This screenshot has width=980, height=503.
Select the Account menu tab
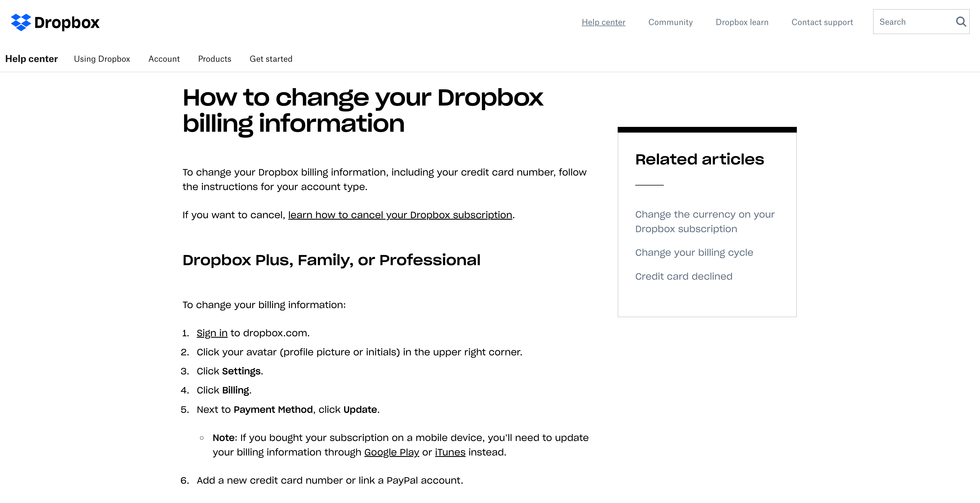click(164, 59)
